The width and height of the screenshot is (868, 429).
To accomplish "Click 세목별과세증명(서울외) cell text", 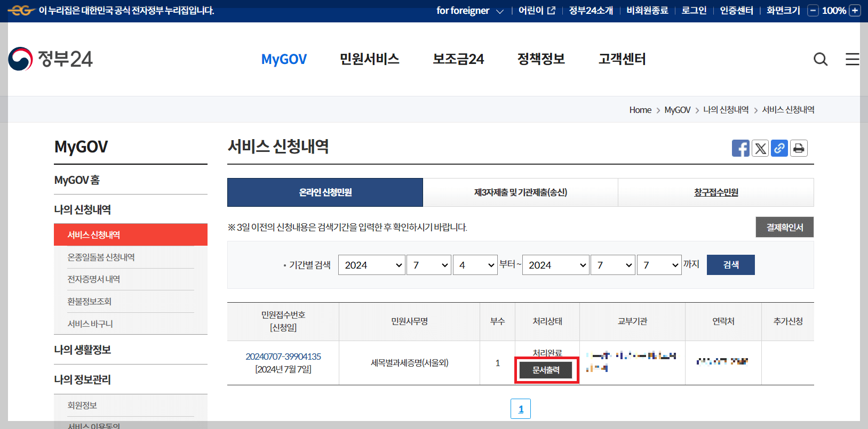I will 409,363.
